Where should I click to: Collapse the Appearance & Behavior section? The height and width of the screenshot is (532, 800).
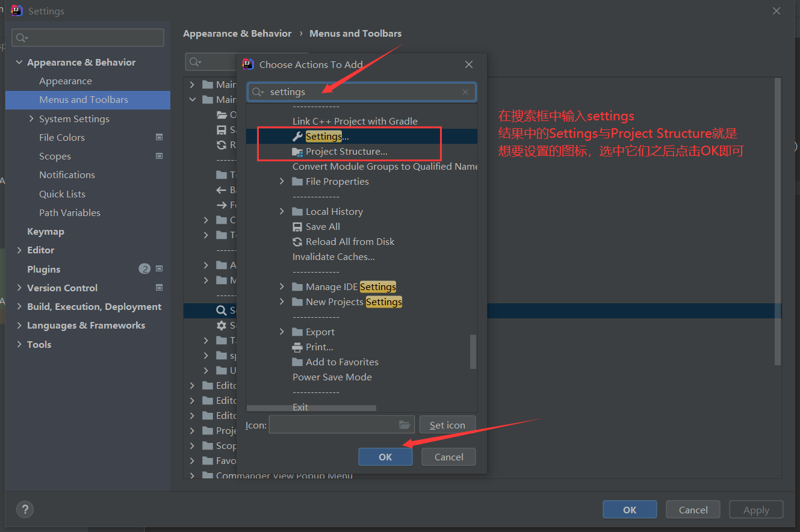click(x=20, y=62)
